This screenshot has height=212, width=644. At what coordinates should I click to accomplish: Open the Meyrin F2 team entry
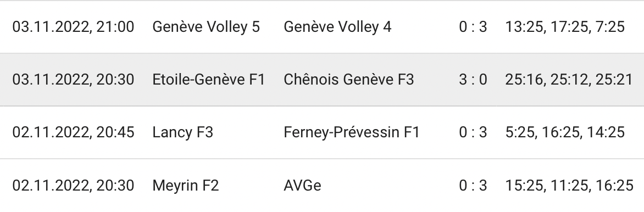click(186, 185)
